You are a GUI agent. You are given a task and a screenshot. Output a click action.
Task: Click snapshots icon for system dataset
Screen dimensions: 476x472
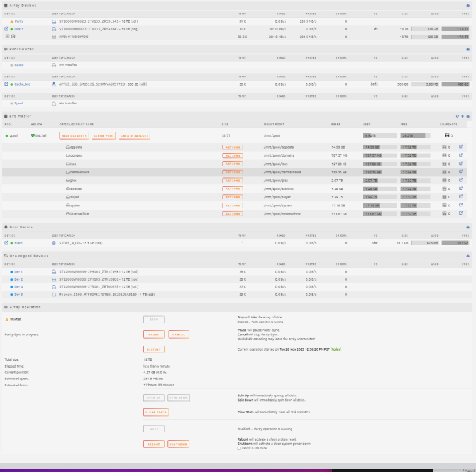click(444, 205)
